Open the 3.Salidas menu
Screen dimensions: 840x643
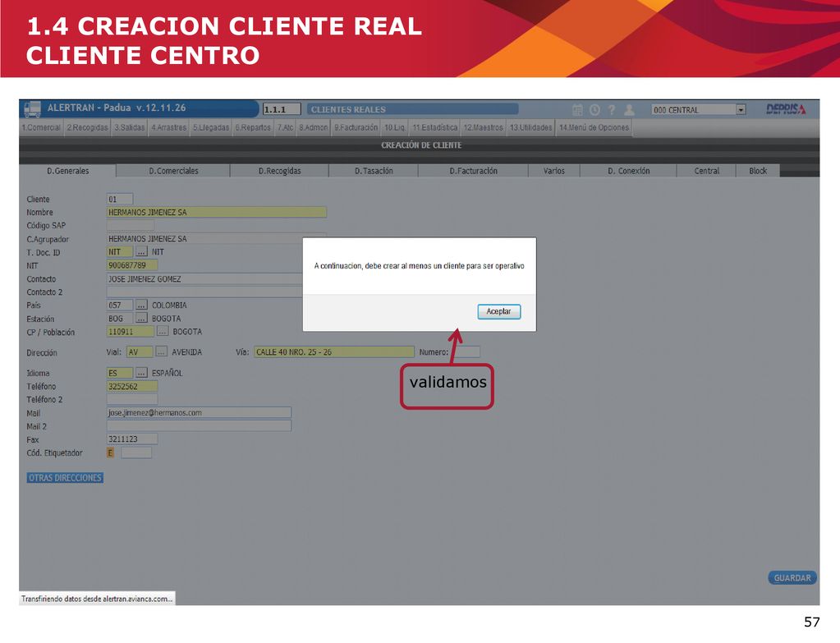(x=129, y=127)
